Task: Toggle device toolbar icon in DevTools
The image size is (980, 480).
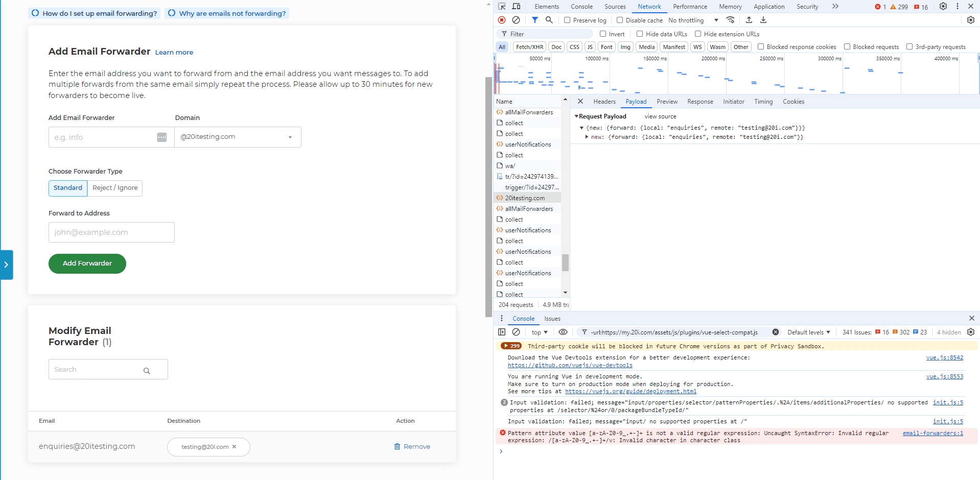Action: pyautogui.click(x=516, y=6)
